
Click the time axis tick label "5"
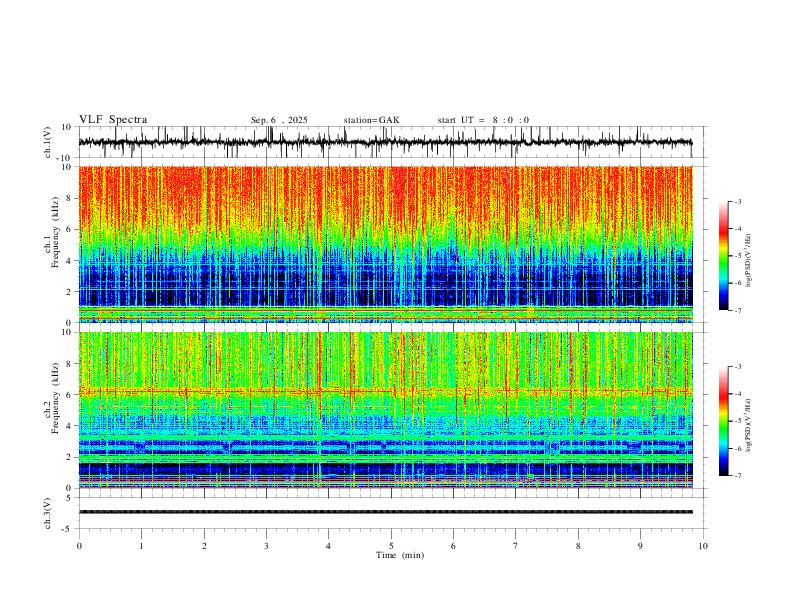391,546
